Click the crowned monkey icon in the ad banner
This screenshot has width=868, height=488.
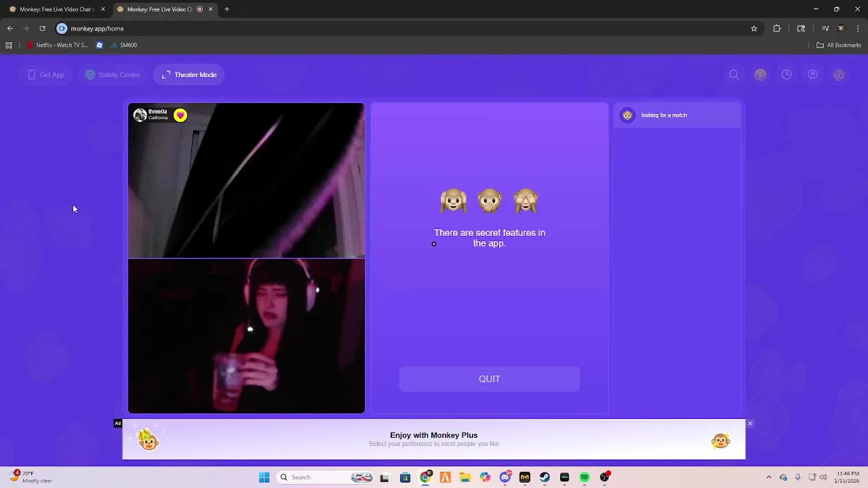(x=148, y=440)
